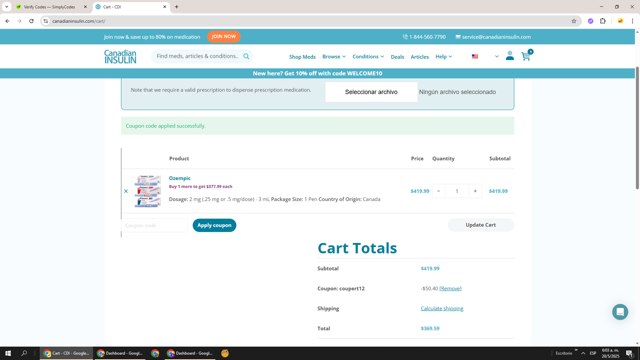Open Articles menu item

pos(420,57)
